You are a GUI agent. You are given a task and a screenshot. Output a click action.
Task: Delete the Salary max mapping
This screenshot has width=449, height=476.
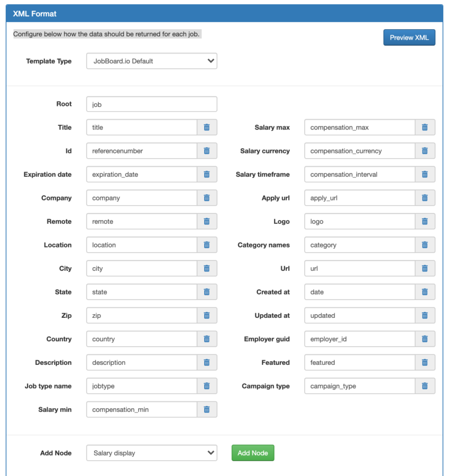[x=425, y=127]
